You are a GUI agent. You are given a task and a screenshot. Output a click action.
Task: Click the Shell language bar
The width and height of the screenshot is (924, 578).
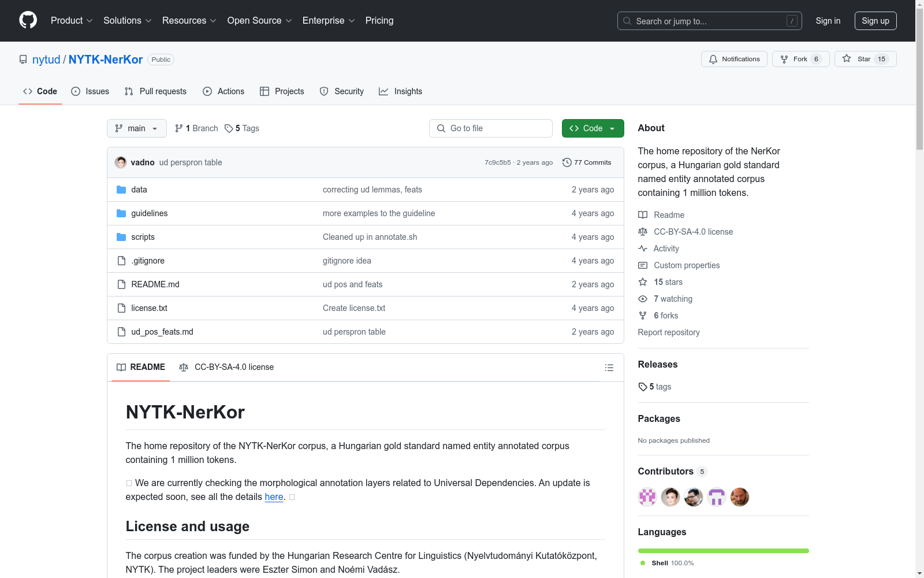pos(724,551)
